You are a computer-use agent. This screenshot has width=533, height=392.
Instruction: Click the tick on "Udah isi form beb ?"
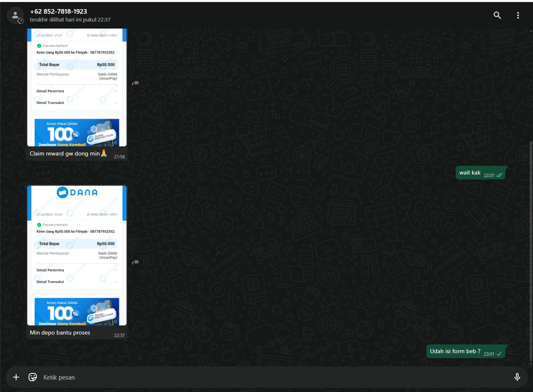click(x=499, y=354)
